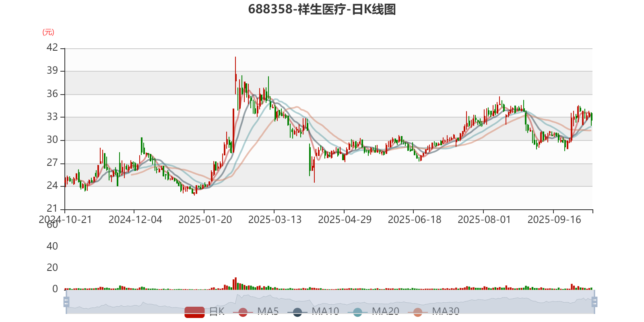This screenshot has width=644, height=322.
Task: Click the right handle of the zoom slider
Action: pyautogui.click(x=594, y=301)
